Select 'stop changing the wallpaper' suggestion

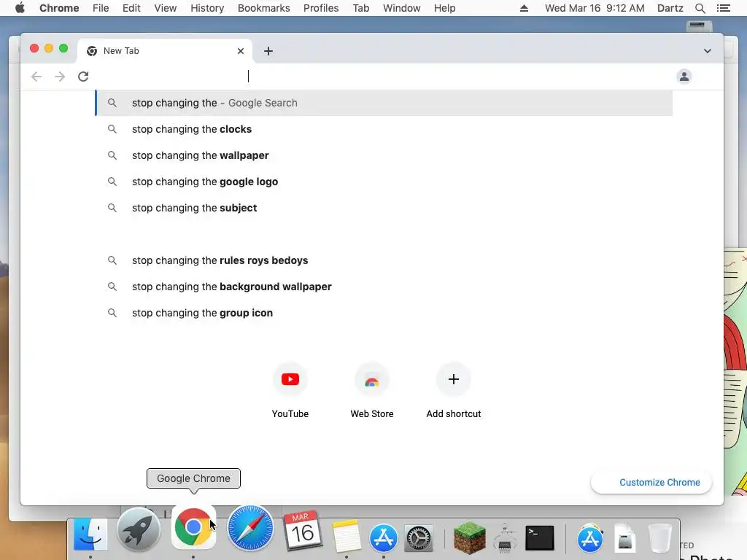click(x=384, y=155)
